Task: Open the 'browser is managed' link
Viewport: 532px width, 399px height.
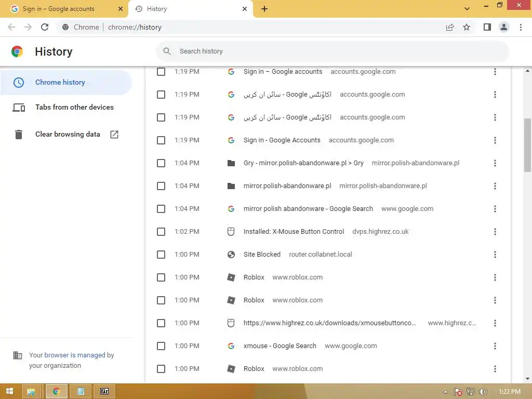Action: (75, 355)
